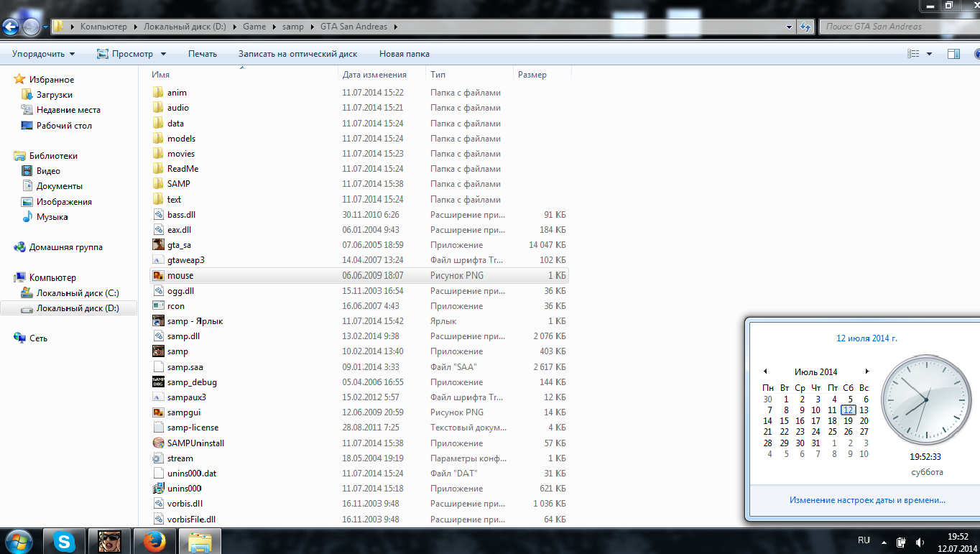
Task: Open the view options dropdown arrow
Action: coord(929,54)
